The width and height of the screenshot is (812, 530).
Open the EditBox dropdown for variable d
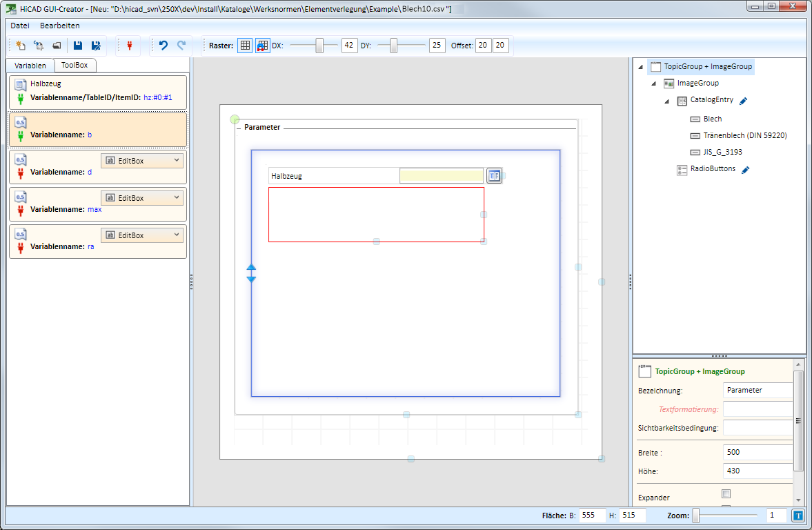point(142,161)
